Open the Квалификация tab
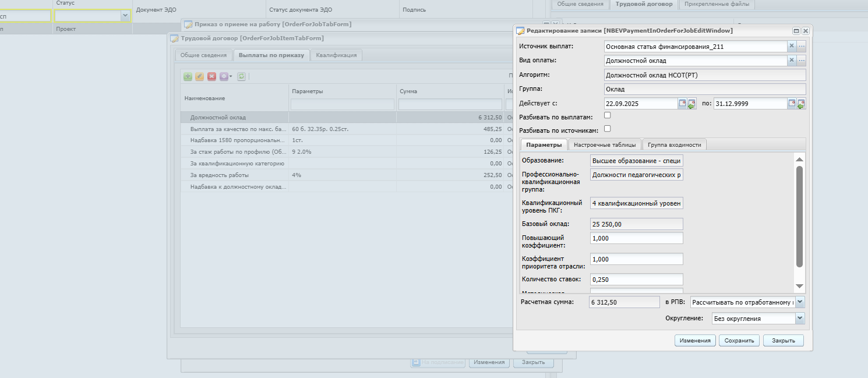The height and width of the screenshot is (378, 868). (x=337, y=55)
